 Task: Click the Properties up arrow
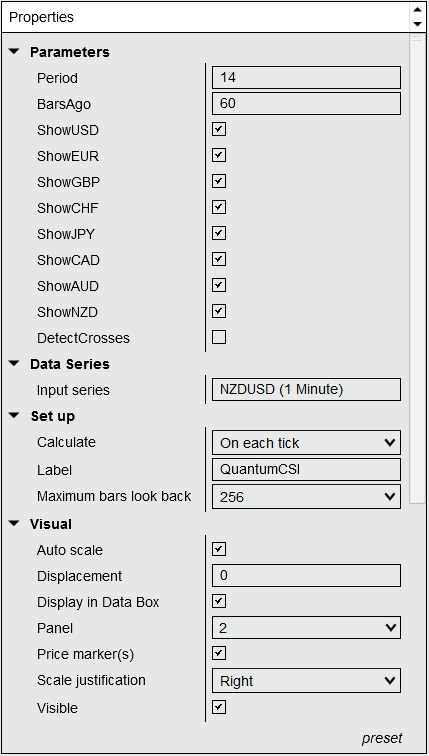point(416,10)
